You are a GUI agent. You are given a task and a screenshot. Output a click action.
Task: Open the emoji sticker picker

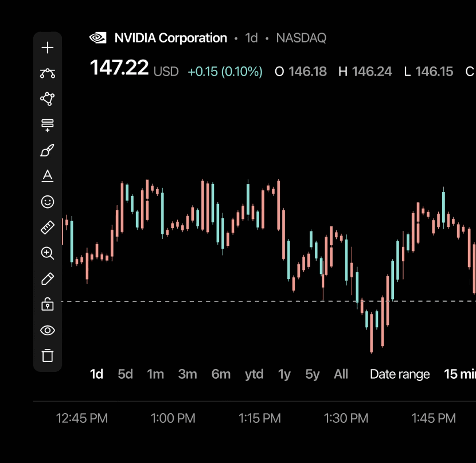coord(48,202)
